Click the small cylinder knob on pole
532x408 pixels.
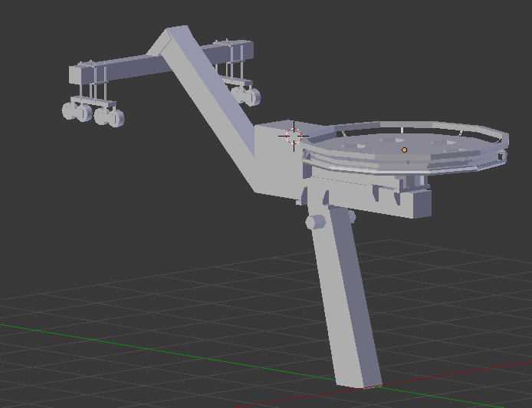tap(315, 222)
